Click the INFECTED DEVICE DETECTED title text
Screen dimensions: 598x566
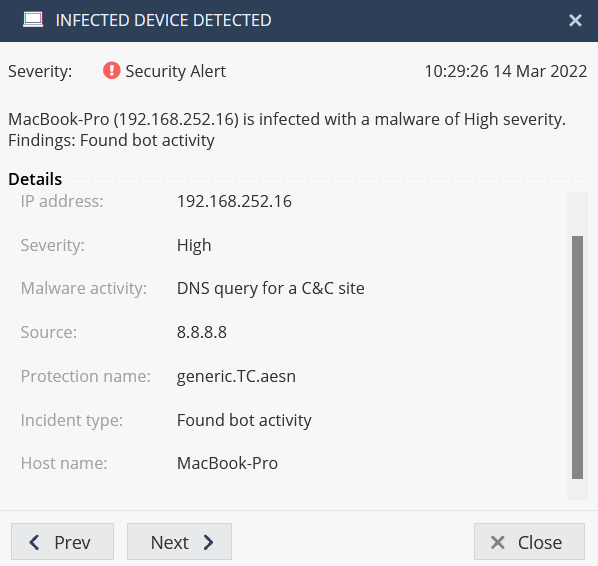coord(164,20)
